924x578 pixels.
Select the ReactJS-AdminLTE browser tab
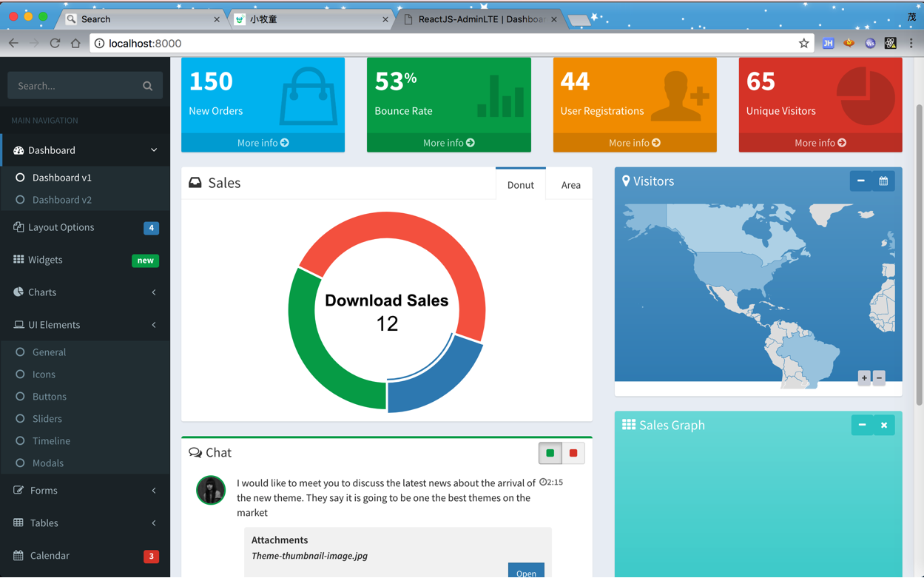click(x=480, y=19)
